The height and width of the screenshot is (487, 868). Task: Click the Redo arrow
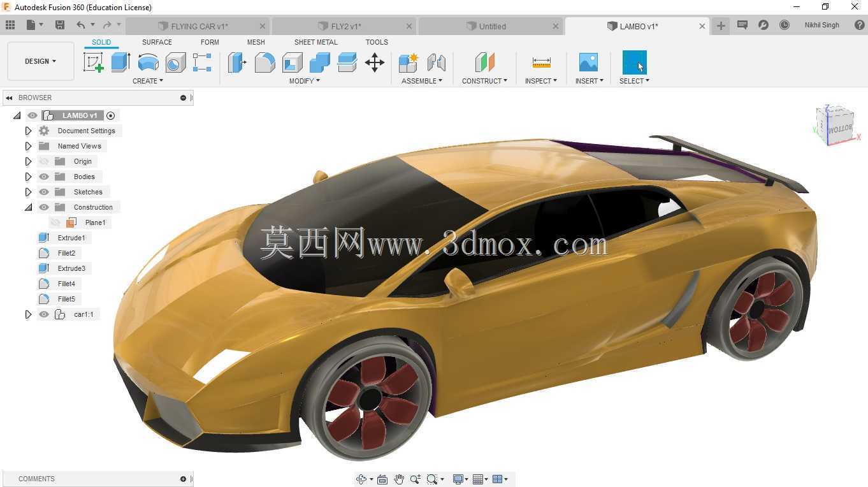point(107,25)
